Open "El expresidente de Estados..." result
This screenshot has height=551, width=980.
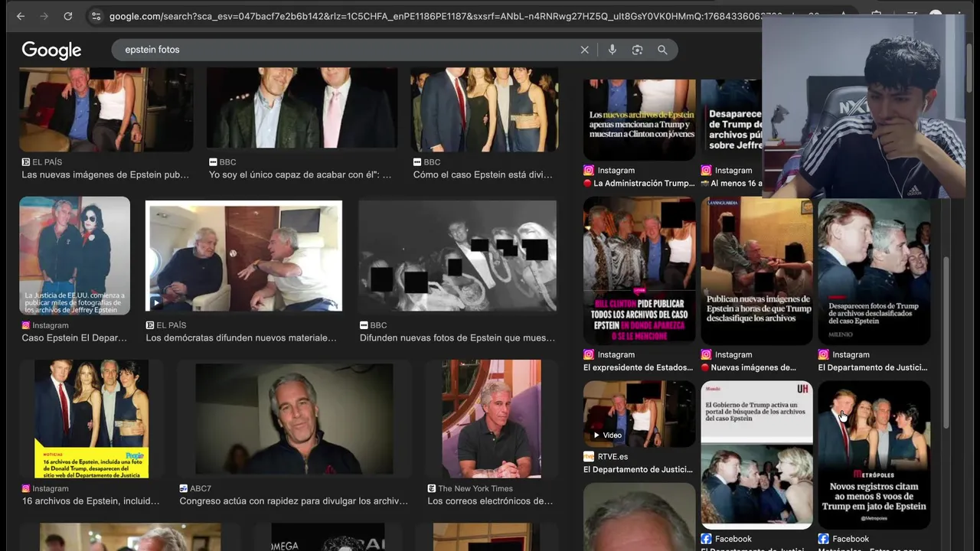[639, 367]
